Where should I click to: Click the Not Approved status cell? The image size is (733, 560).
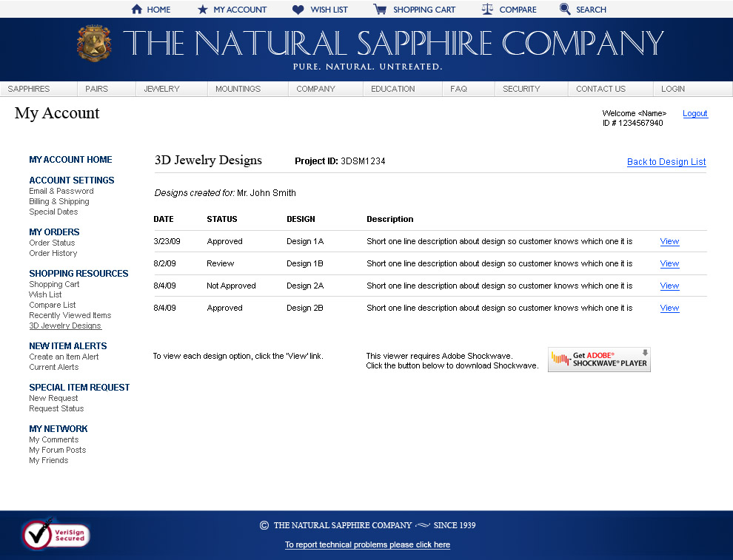coord(232,286)
